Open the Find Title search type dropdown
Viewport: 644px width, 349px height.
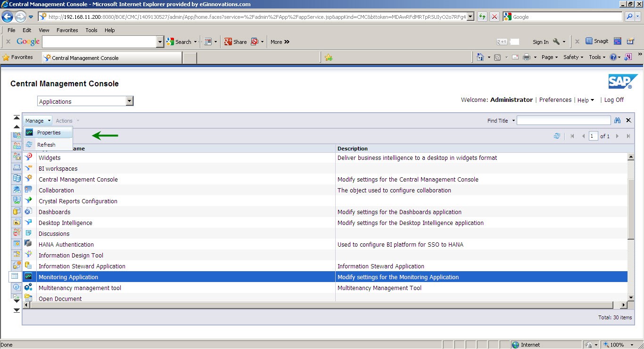(501, 121)
